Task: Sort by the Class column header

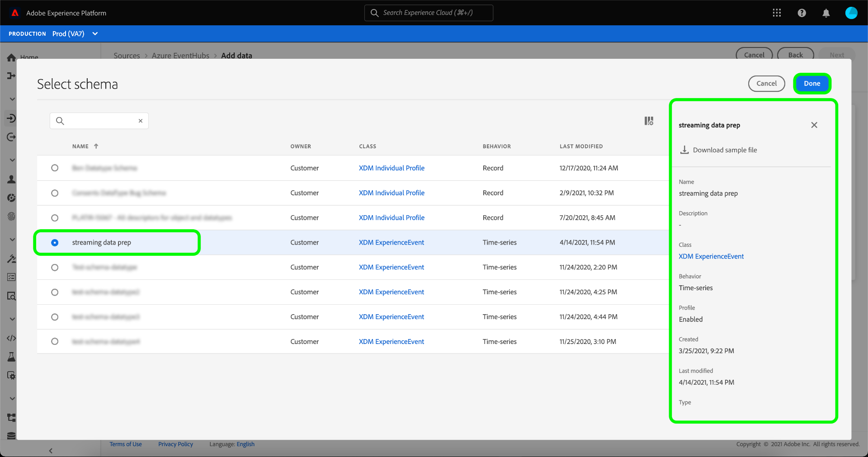Action: click(367, 146)
